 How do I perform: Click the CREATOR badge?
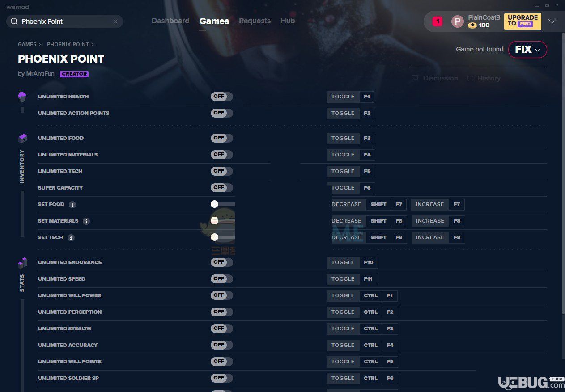(x=74, y=74)
